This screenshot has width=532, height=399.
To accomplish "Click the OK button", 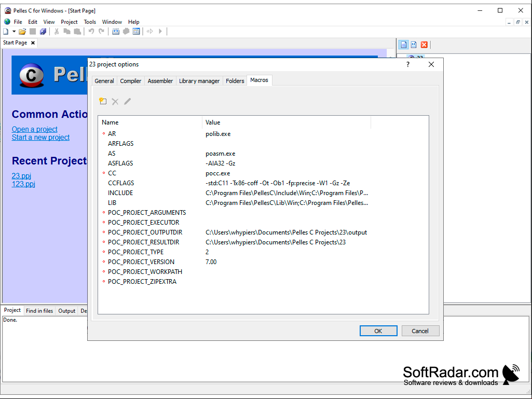I will (378, 331).
